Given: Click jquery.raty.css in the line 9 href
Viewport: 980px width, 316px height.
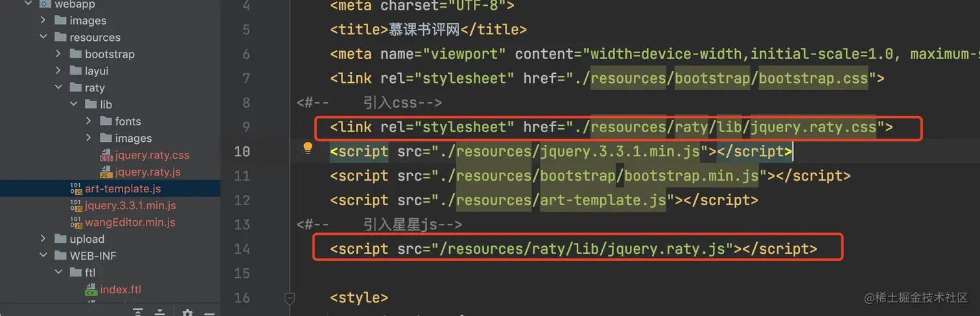Looking at the screenshot, I should click(813, 128).
